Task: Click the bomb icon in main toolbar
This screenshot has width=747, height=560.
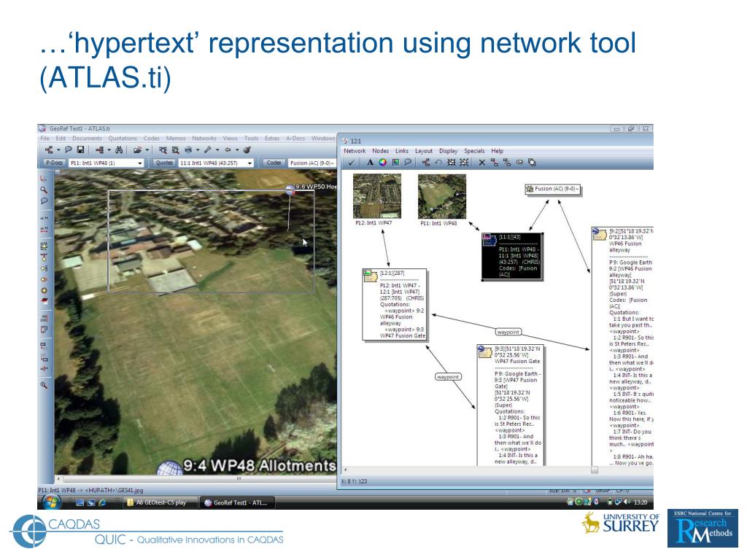Action: point(247,149)
